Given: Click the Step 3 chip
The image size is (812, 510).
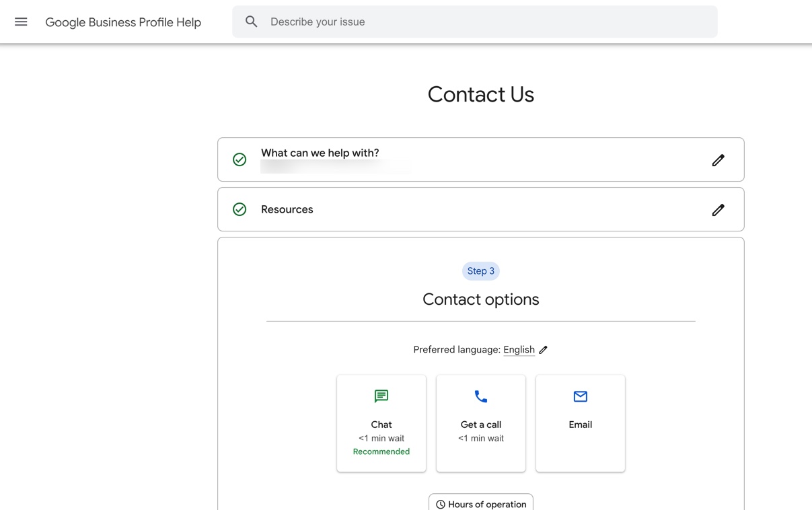Looking at the screenshot, I should 480,270.
